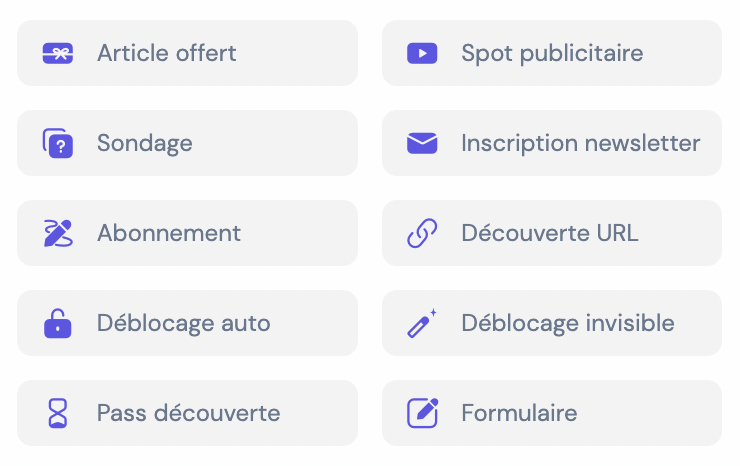This screenshot has height=466, width=740.
Task: Choose the Inscription newsletter option
Action: point(552,143)
